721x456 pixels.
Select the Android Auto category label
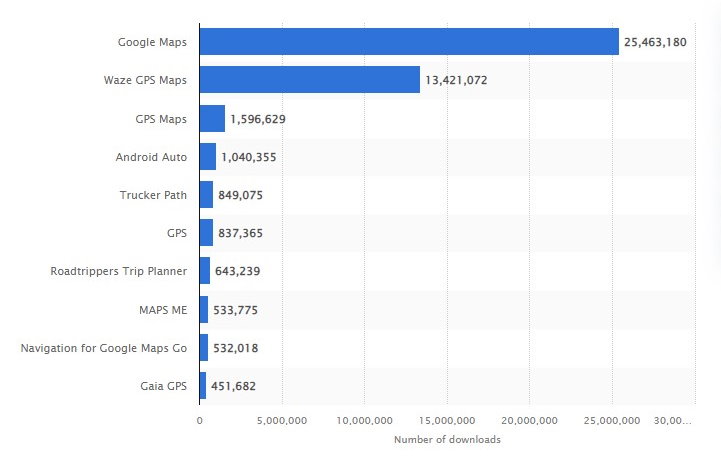coord(151,157)
